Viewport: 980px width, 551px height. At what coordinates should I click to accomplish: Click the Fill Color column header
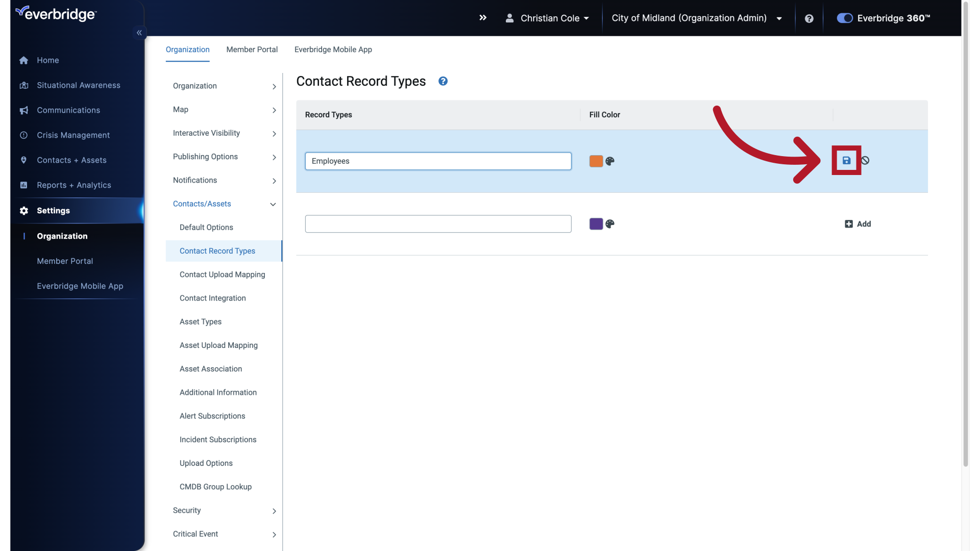tap(605, 115)
